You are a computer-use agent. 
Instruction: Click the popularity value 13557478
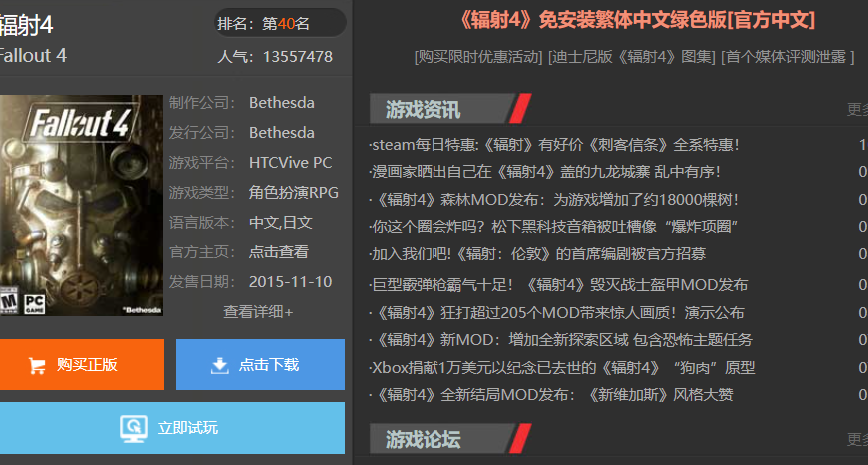point(298,57)
